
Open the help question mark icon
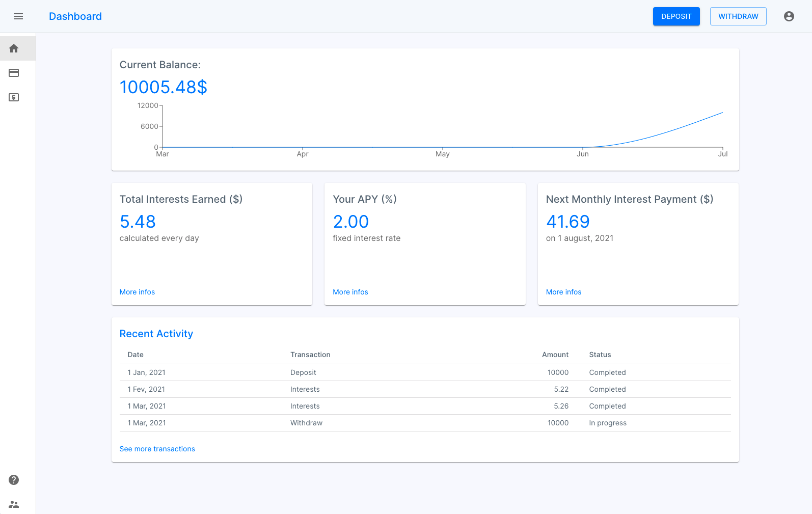click(x=14, y=480)
